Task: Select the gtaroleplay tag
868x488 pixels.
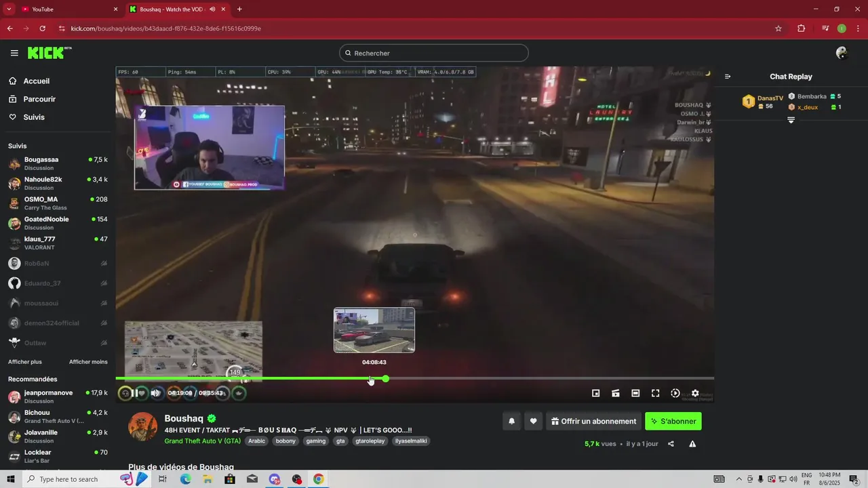Action: (370, 441)
